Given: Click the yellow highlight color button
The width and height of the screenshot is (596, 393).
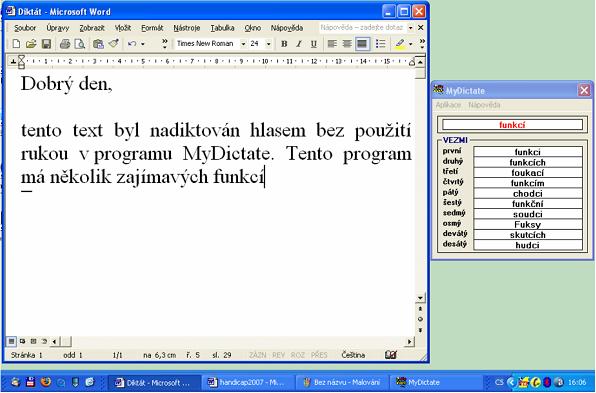Looking at the screenshot, I should coord(399,44).
